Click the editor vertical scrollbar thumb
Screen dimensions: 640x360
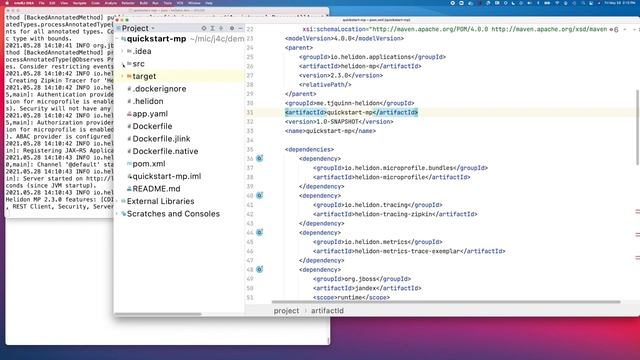[x=637, y=127]
